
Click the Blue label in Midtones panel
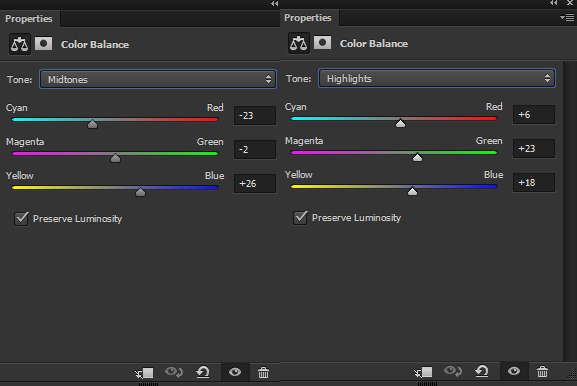(214, 176)
